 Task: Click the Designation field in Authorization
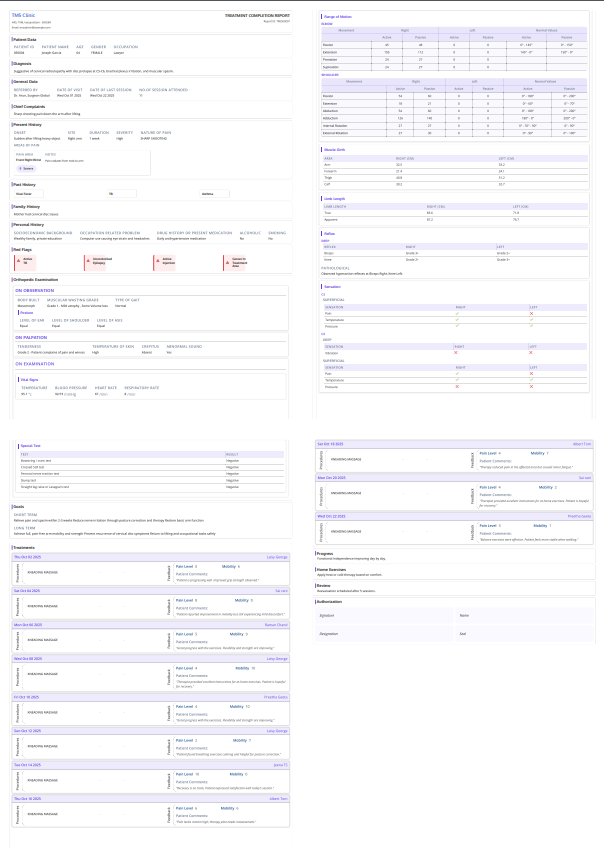[386, 634]
